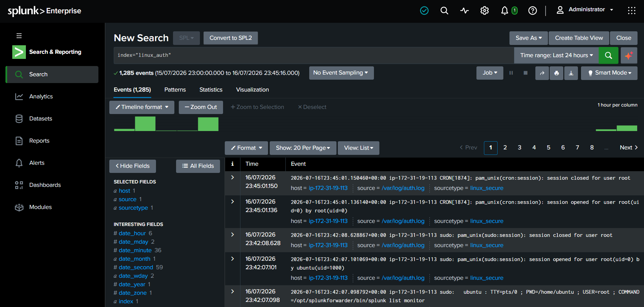Open Timeline format dropdown
This screenshot has width=644, height=307.
[142, 107]
